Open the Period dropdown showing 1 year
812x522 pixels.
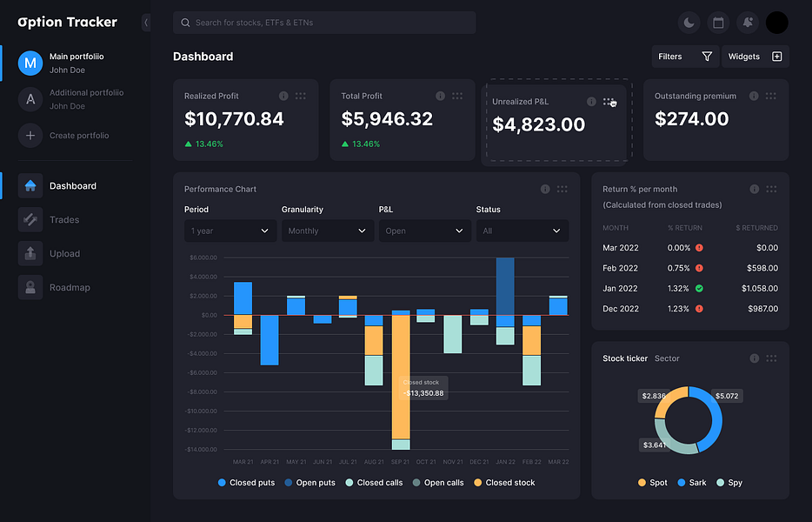[230, 231]
